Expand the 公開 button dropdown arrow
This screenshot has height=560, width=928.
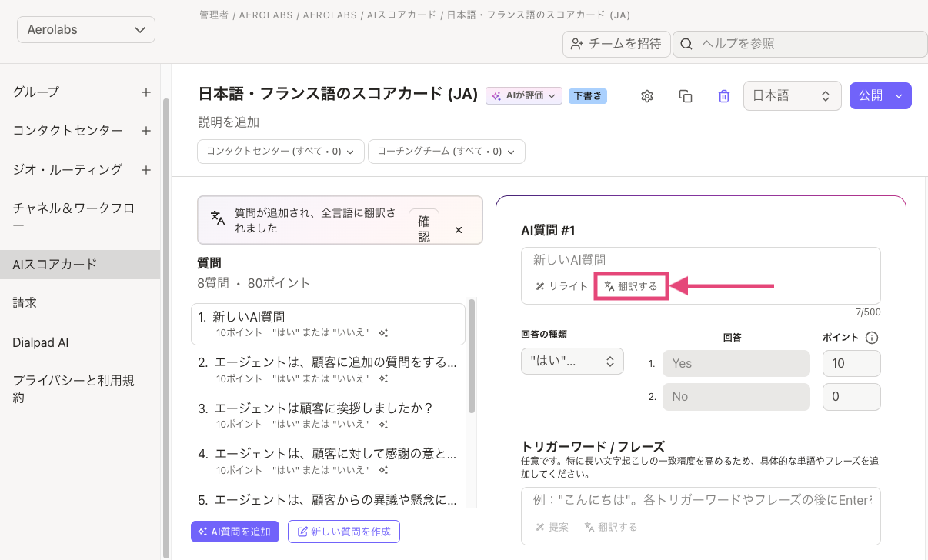tap(901, 96)
